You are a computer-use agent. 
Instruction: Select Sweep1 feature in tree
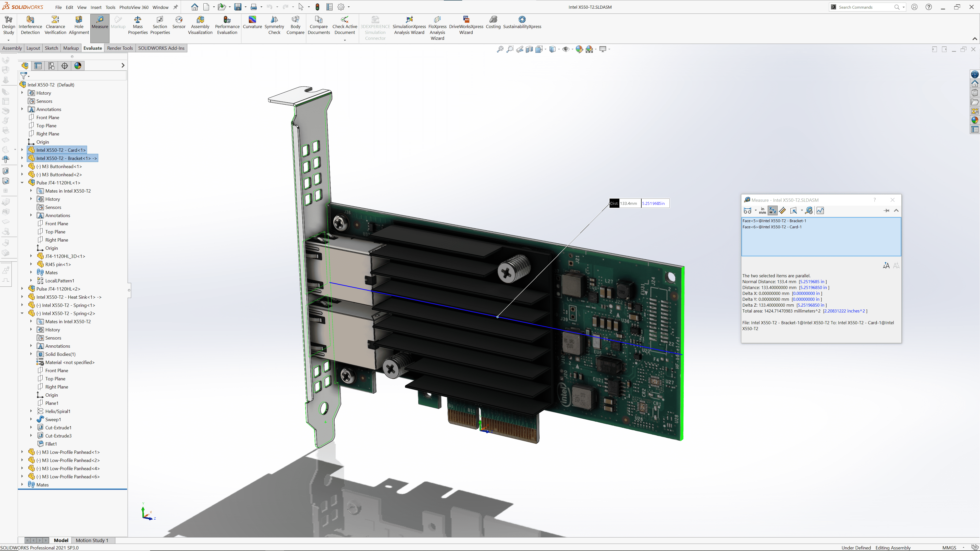pos(53,419)
